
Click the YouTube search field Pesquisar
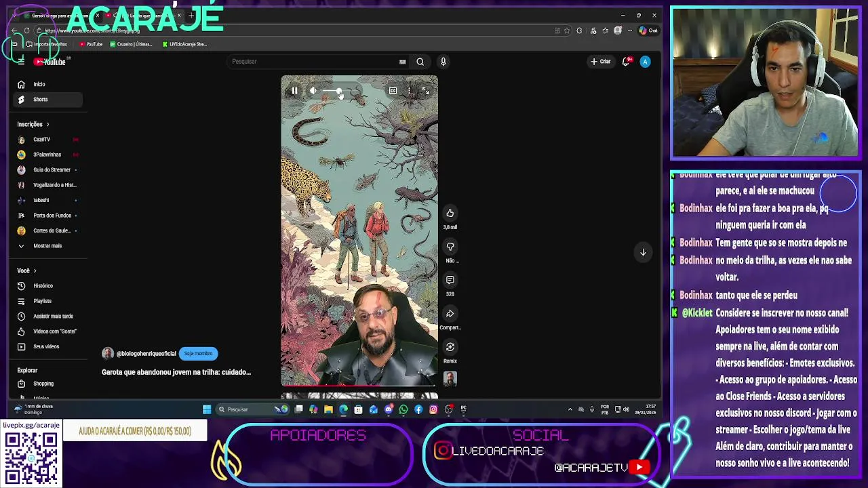[312, 62]
